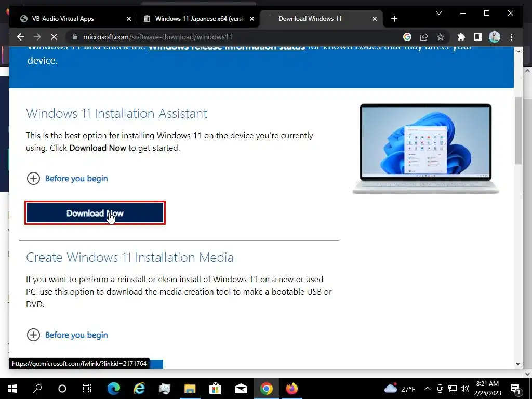Click the Windows 11 Installation Assistant heading
Image resolution: width=532 pixels, height=399 pixels.
point(116,113)
